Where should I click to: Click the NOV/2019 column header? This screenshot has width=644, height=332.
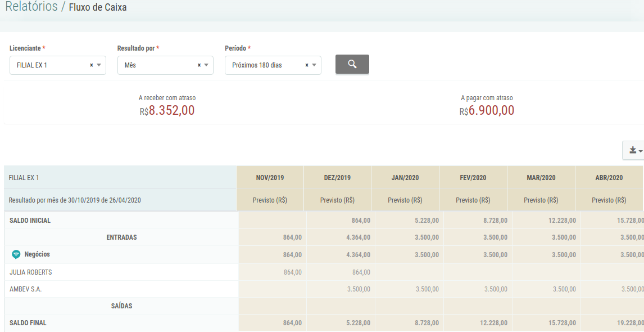pyautogui.click(x=270, y=178)
